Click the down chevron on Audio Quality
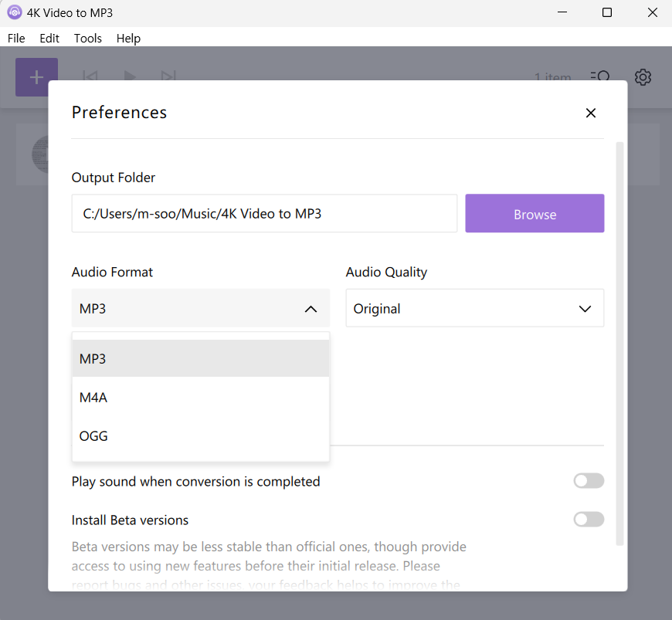The height and width of the screenshot is (620, 672). pyautogui.click(x=585, y=309)
